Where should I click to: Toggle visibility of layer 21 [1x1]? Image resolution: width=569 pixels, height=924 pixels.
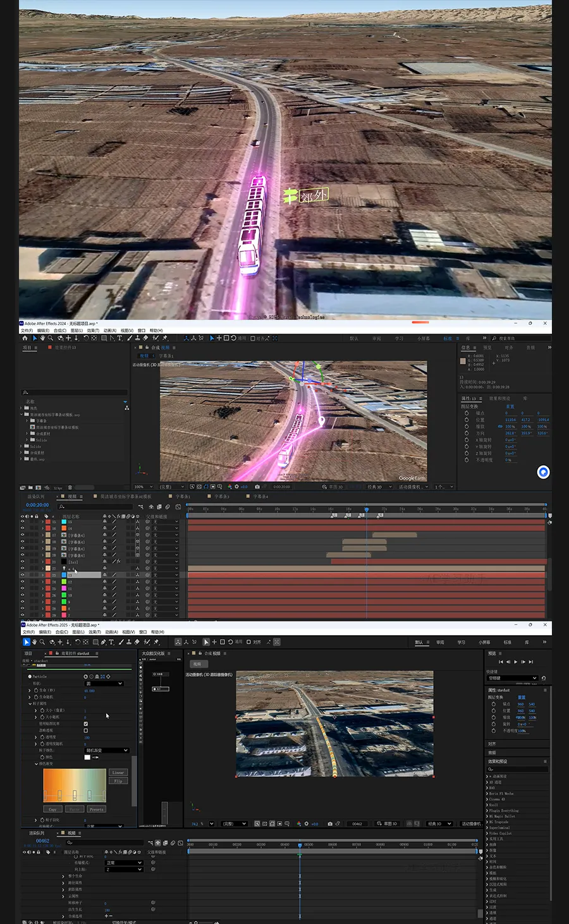coord(23,562)
